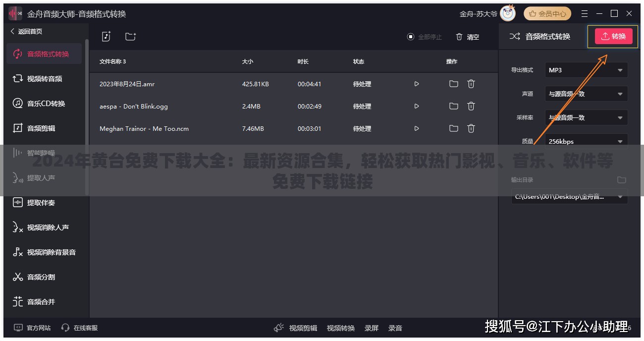Click the 00:02:49 duration cell
The image size is (644, 341).
[309, 106]
